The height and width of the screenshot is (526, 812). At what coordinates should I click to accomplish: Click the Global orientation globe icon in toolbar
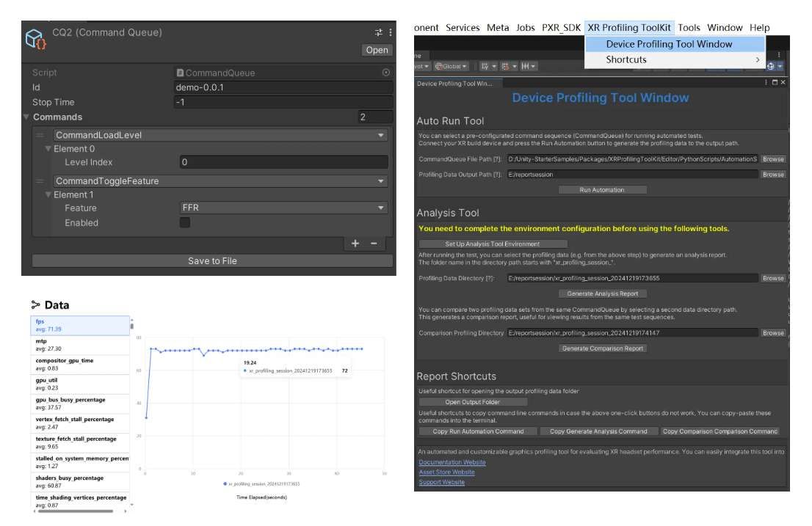click(x=439, y=65)
